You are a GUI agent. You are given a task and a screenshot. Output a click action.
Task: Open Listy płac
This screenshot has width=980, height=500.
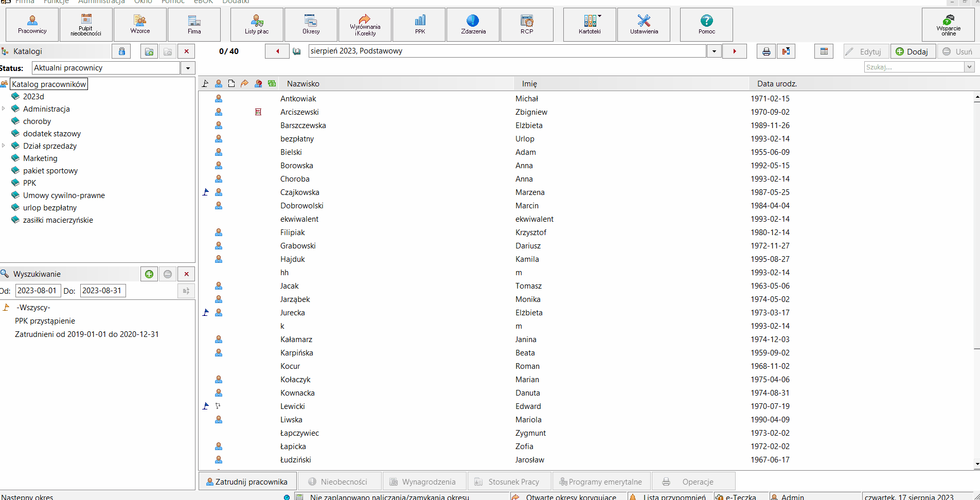257,24
